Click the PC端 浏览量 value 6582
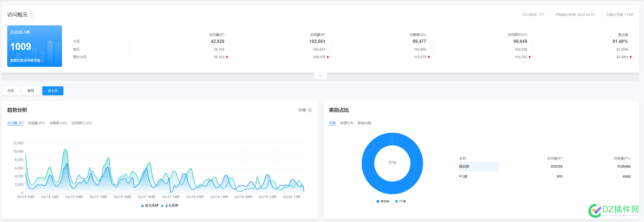 (627, 177)
